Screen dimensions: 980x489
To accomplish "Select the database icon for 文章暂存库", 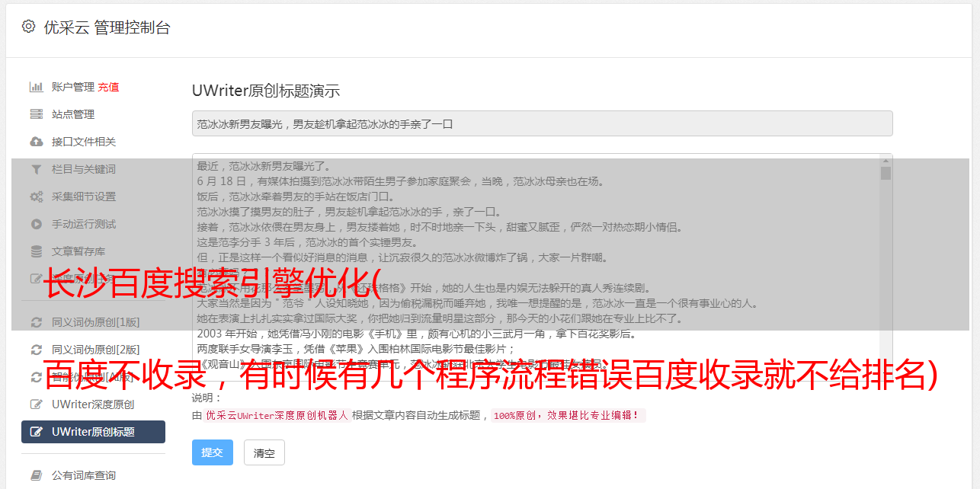I will click(36, 251).
